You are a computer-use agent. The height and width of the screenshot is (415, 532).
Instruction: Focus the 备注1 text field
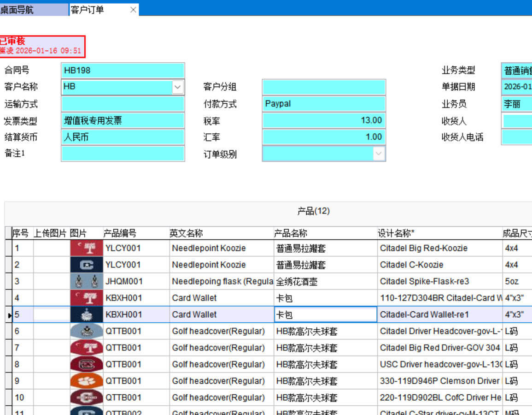click(x=123, y=154)
